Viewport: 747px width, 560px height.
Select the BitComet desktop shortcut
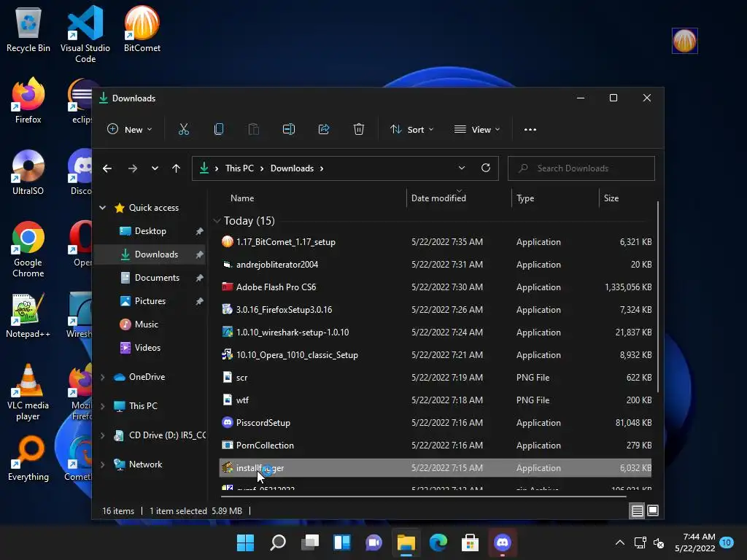pos(142,29)
